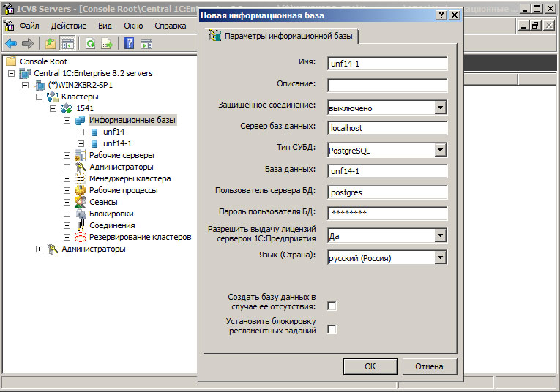
Task: Click the Менеджеры кластера icon
Action: 81,178
